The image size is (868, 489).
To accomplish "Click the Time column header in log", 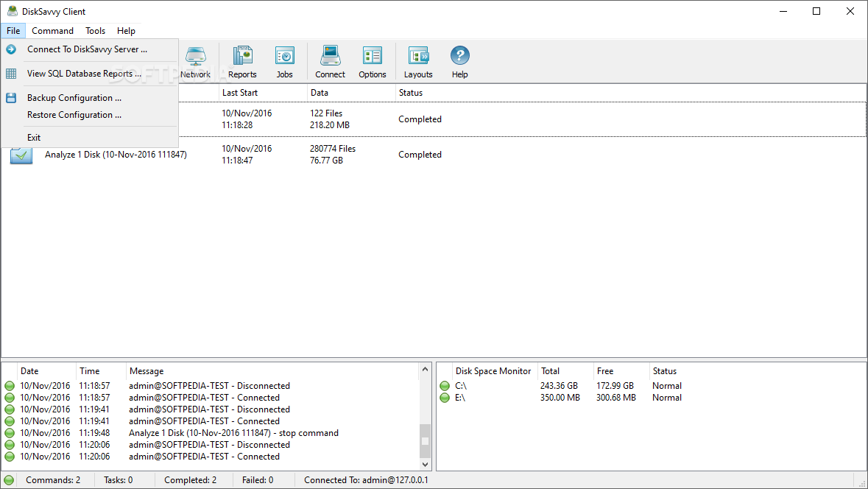I will 102,371.
